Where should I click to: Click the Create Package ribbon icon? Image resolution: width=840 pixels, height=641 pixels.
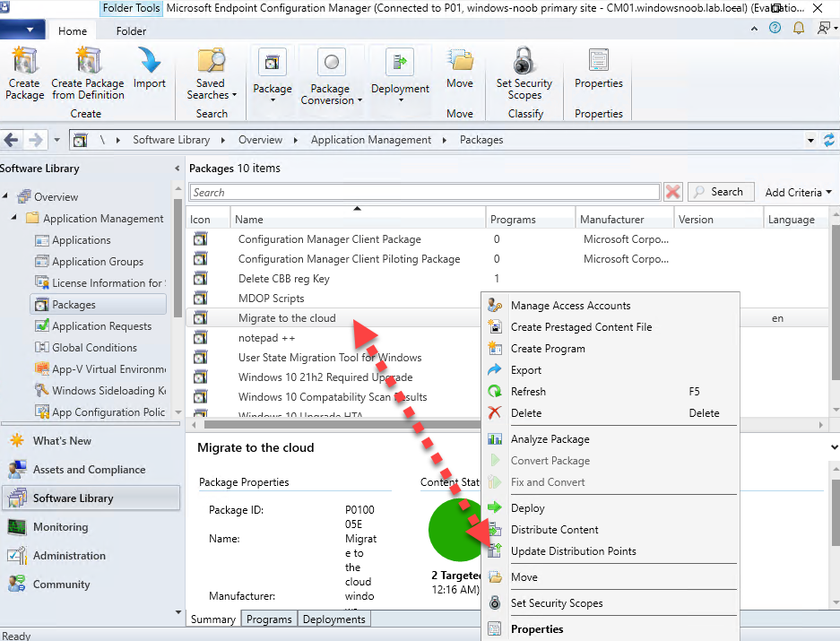point(24,74)
